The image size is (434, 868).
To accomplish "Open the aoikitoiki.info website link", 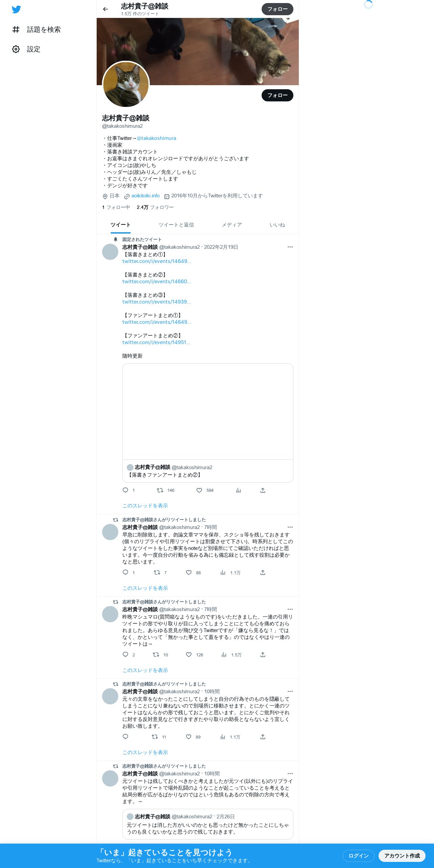I will tap(145, 196).
